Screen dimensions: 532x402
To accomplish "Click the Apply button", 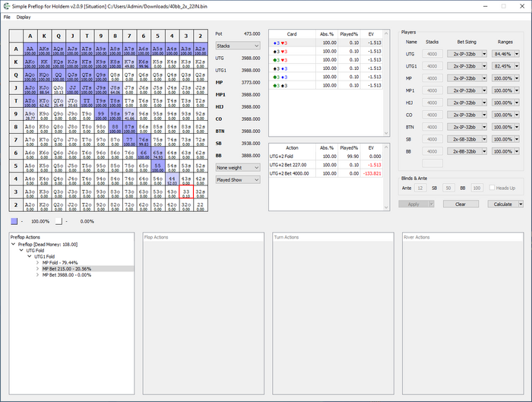I will tap(413, 204).
